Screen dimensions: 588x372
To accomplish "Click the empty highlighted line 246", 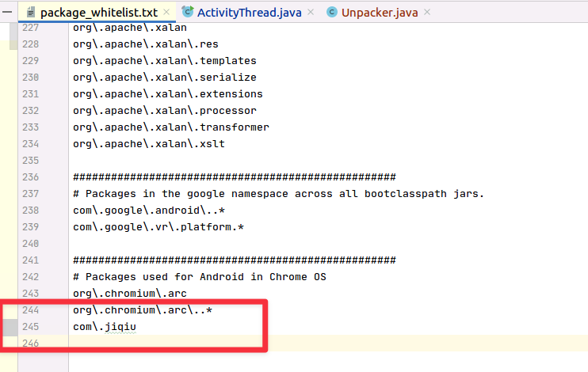I will point(317,343).
